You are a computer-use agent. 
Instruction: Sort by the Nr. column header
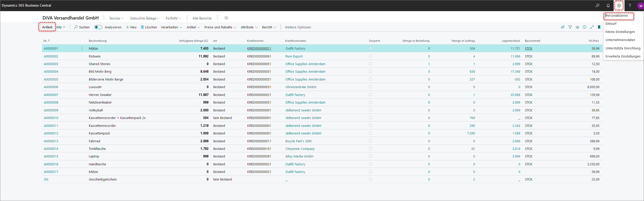47,41
